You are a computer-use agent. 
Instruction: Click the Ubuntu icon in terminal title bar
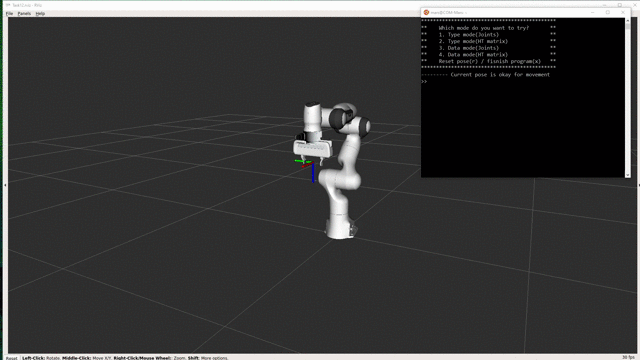tap(426, 13)
